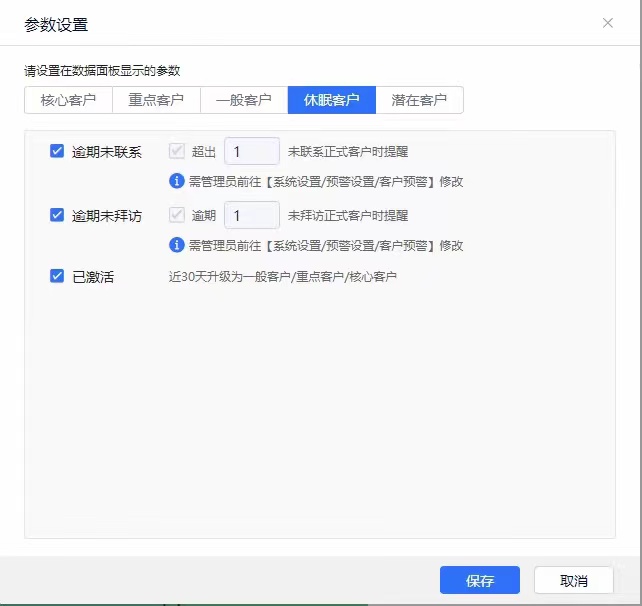Uncheck the 逾期未拜访 checkbox
Image resolution: width=642 pixels, height=606 pixels.
click(57, 215)
